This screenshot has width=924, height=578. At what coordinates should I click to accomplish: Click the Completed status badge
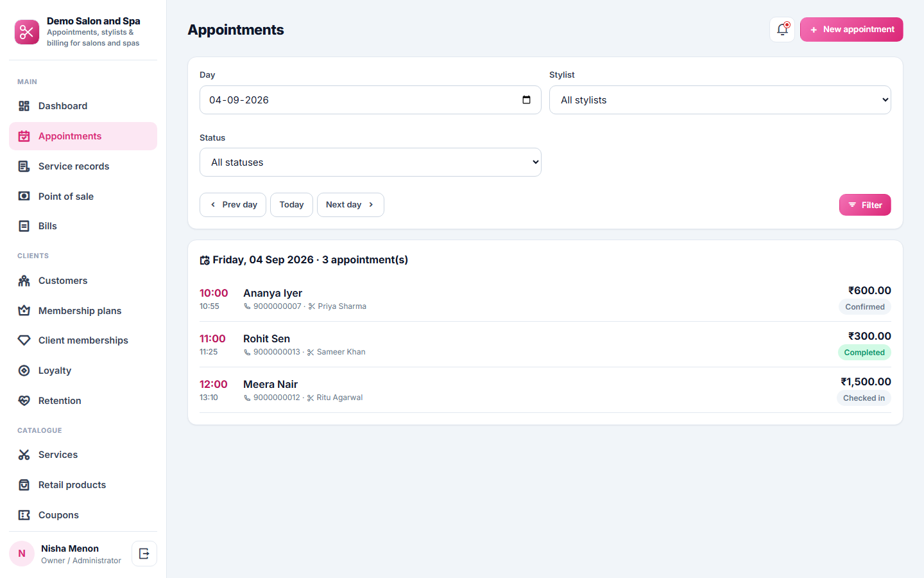coord(864,353)
